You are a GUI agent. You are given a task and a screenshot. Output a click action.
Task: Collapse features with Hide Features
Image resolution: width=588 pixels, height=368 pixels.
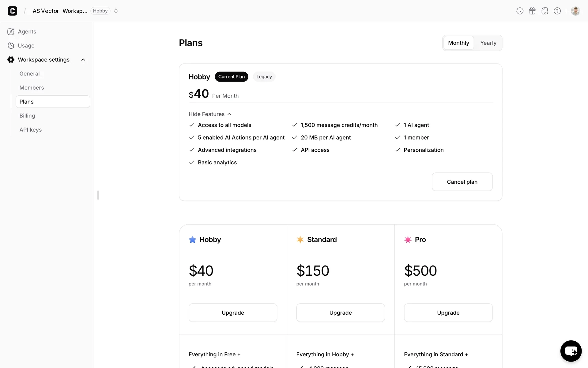click(x=210, y=114)
